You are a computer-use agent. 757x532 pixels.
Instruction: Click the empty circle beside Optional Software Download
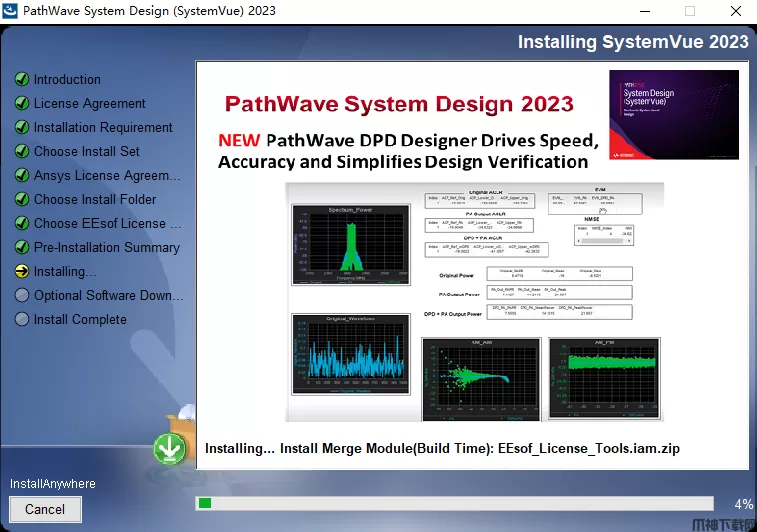pyautogui.click(x=21, y=295)
